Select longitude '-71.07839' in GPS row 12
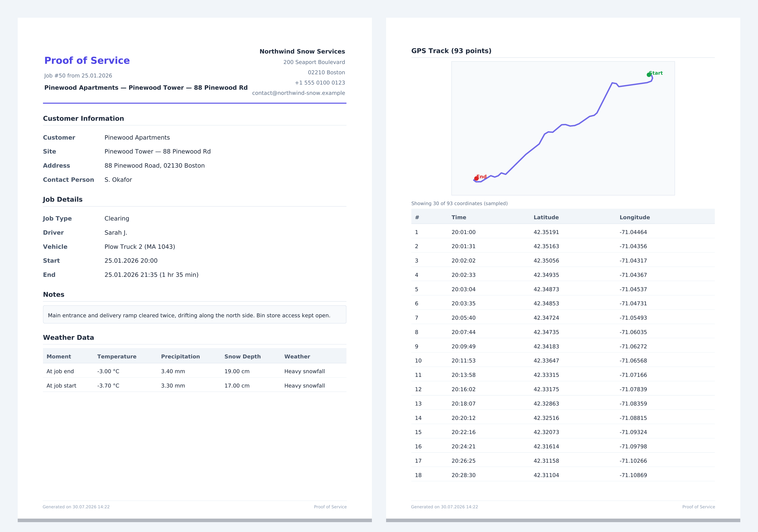Viewport: 758px width, 532px height. pyautogui.click(x=633, y=389)
